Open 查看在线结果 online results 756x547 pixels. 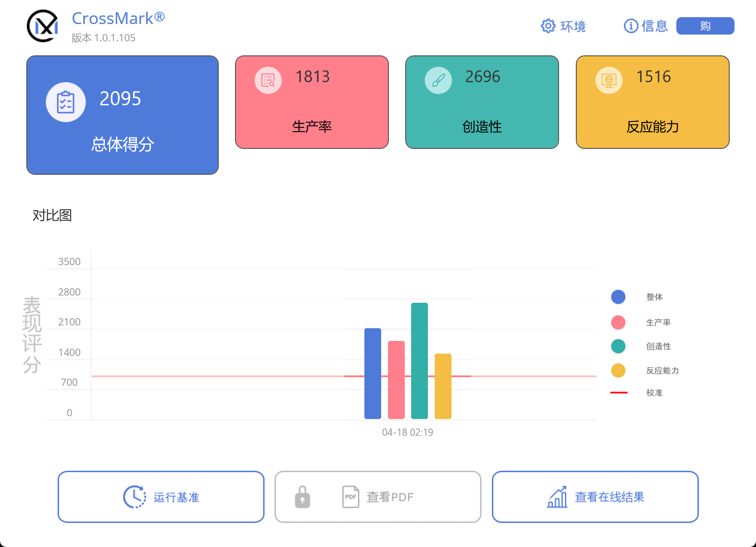click(x=609, y=497)
